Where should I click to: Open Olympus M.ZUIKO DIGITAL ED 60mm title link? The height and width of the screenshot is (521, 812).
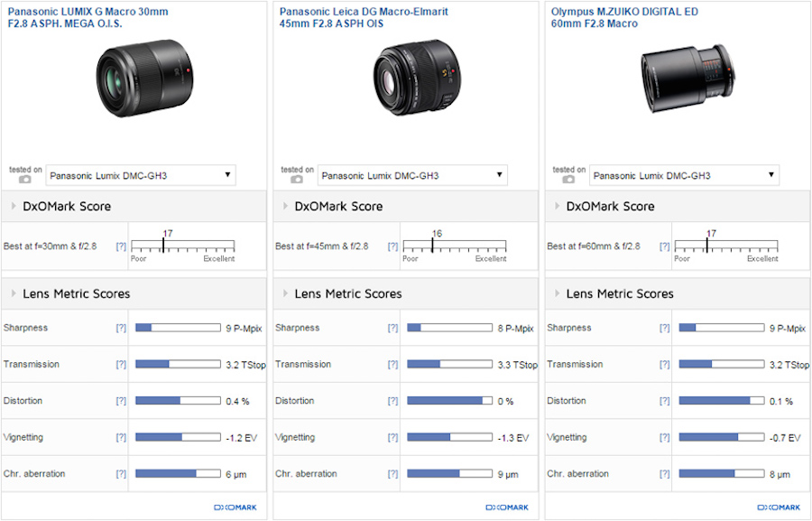click(x=623, y=17)
